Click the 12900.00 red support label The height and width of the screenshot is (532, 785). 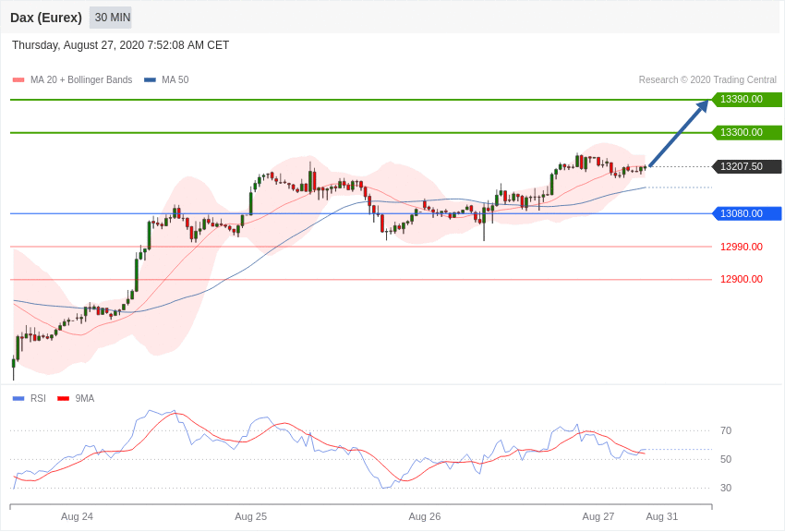click(x=741, y=279)
